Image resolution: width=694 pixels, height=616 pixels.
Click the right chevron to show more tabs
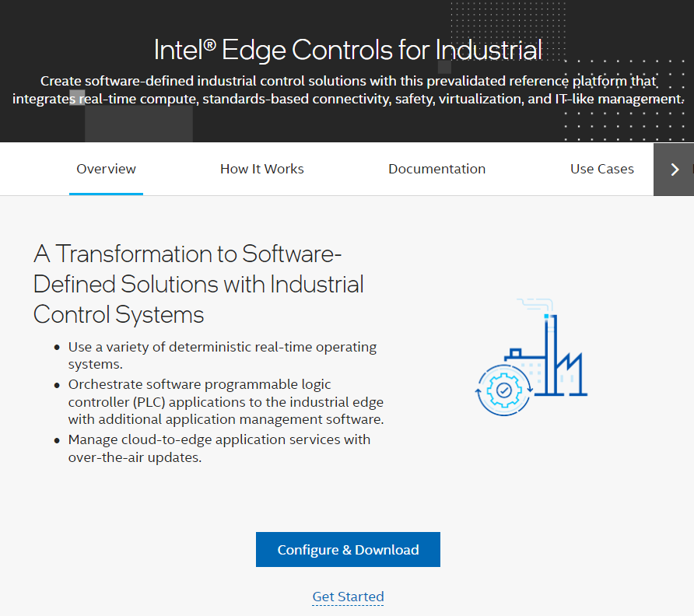[674, 169]
